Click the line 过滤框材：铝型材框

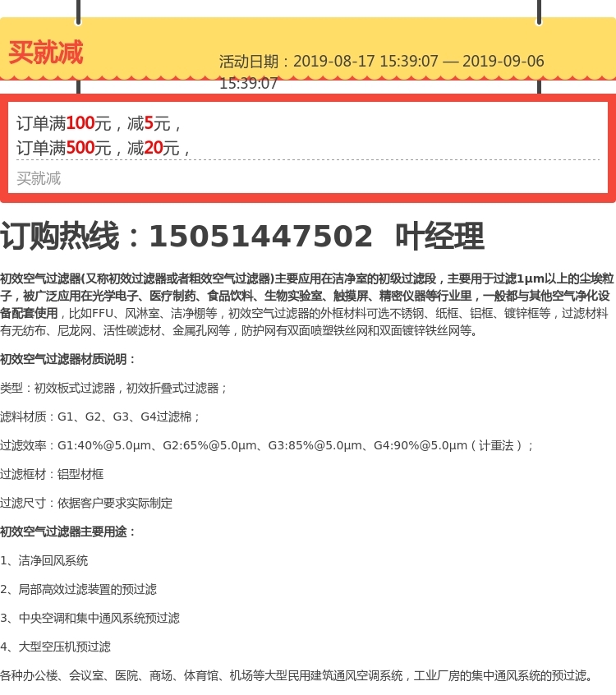tap(52, 474)
